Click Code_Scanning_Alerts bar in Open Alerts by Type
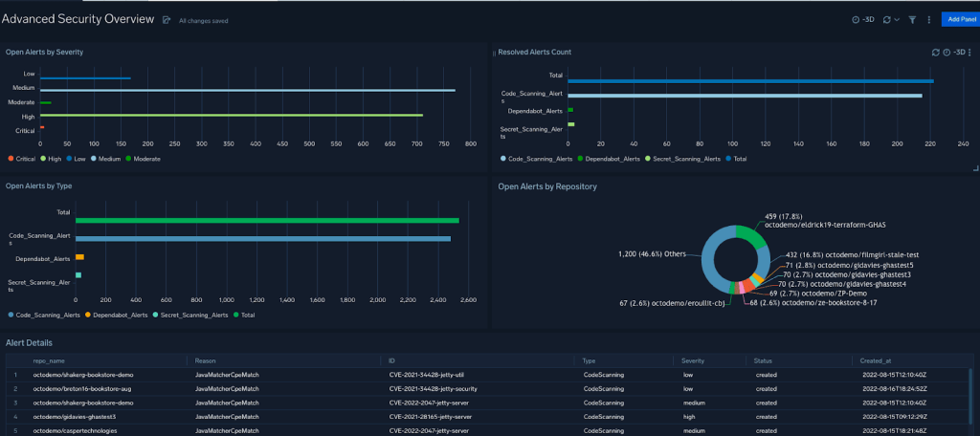The height and width of the screenshot is (436, 980). coord(263,239)
